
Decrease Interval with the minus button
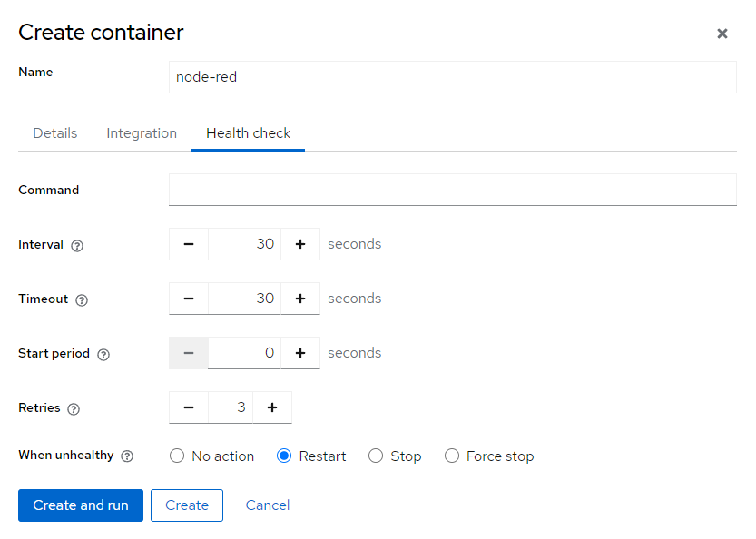(x=189, y=244)
